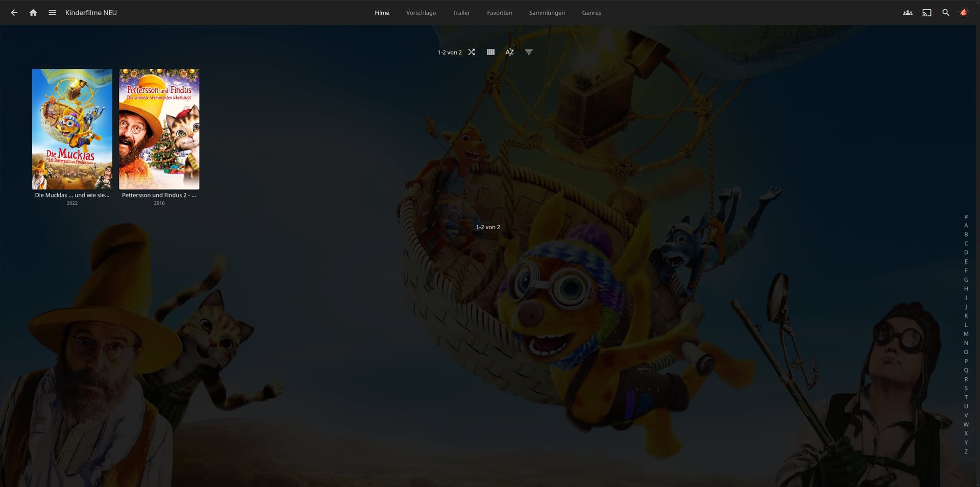Jump to letter M in alphabet picker
This screenshot has width=980, height=487.
pyautogui.click(x=966, y=334)
